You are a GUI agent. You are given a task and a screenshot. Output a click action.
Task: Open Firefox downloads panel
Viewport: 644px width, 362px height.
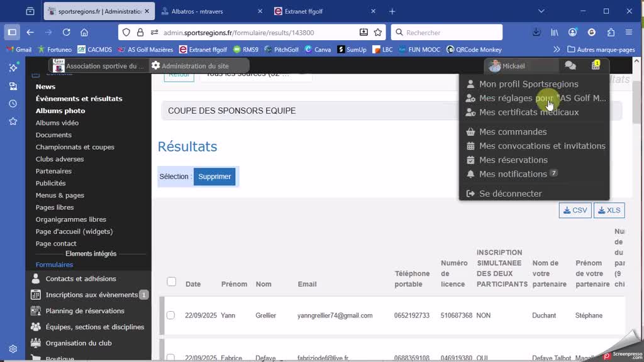pyautogui.click(x=536, y=33)
